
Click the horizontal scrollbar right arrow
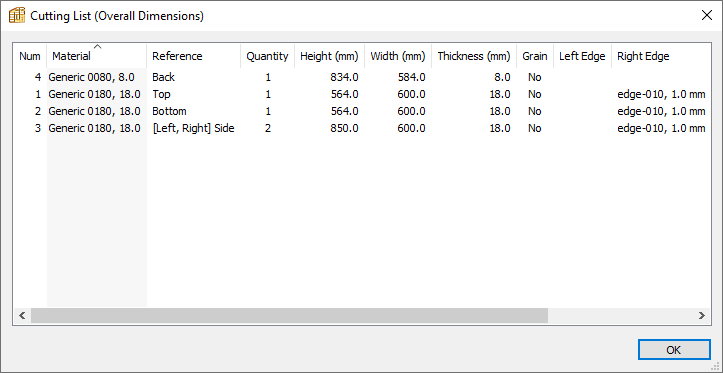point(702,316)
